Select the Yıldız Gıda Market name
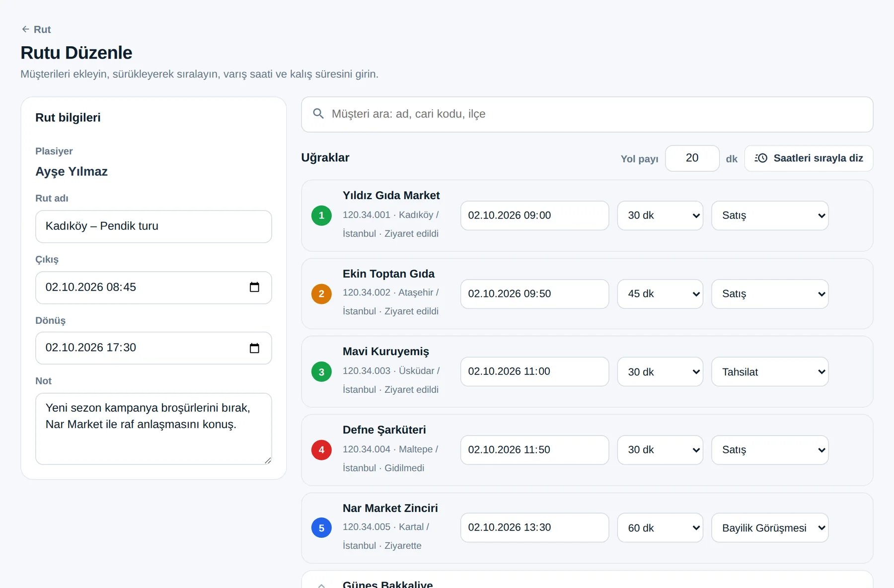 [x=391, y=196]
